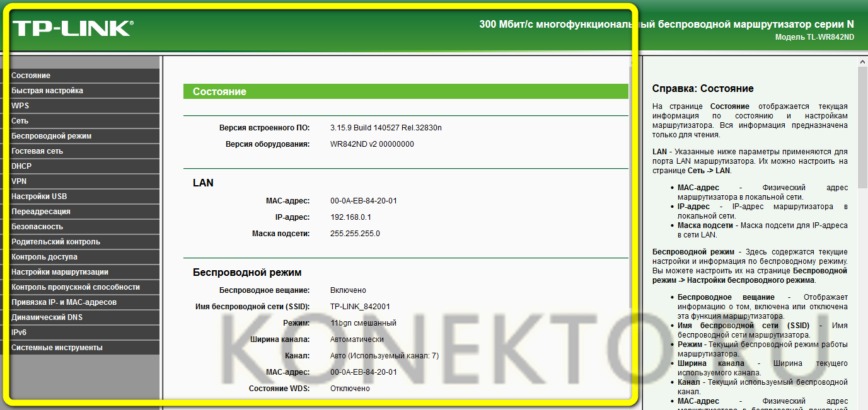Go to Беспроводной режим menu

[79, 136]
